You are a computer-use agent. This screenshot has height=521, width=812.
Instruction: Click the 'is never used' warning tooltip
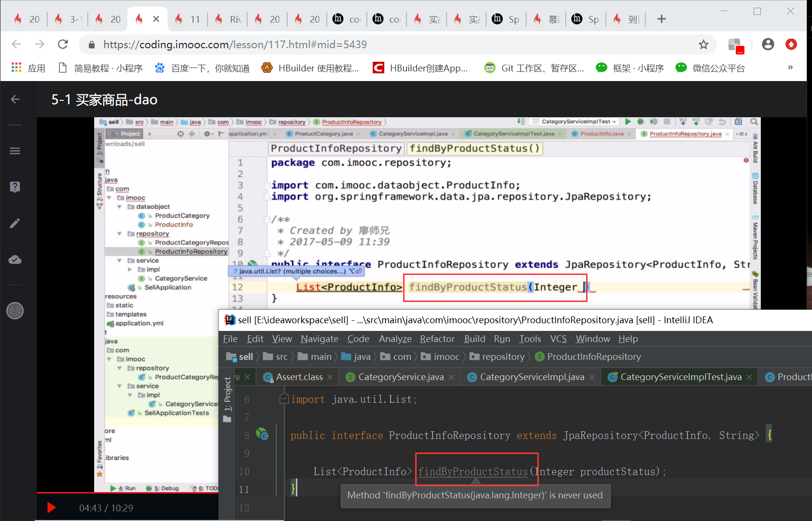[476, 495]
